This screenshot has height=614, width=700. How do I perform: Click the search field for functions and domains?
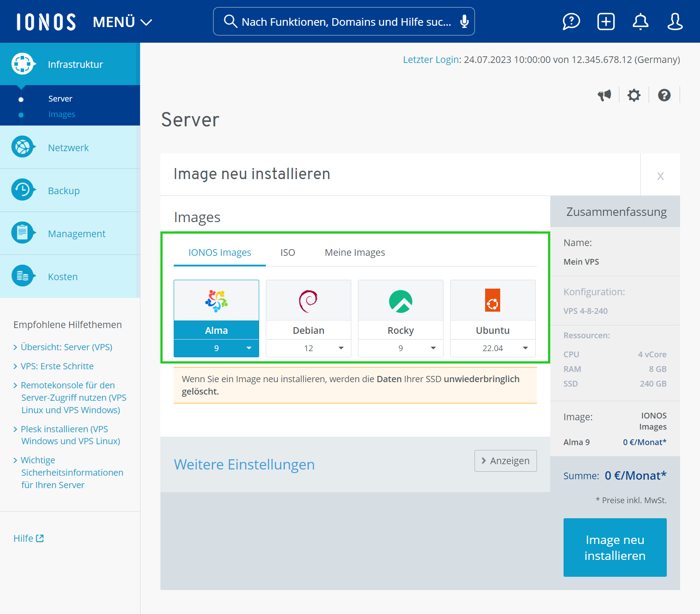click(x=344, y=21)
